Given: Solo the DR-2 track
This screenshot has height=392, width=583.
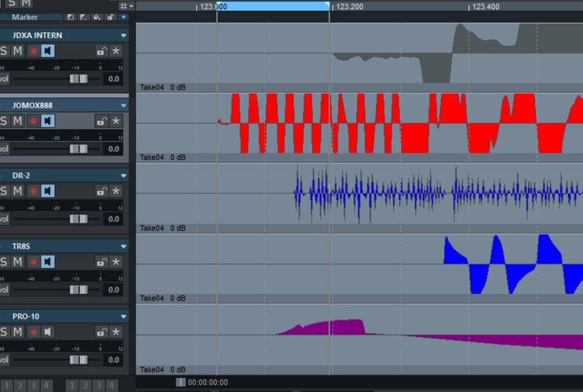Looking at the screenshot, I should [4, 191].
